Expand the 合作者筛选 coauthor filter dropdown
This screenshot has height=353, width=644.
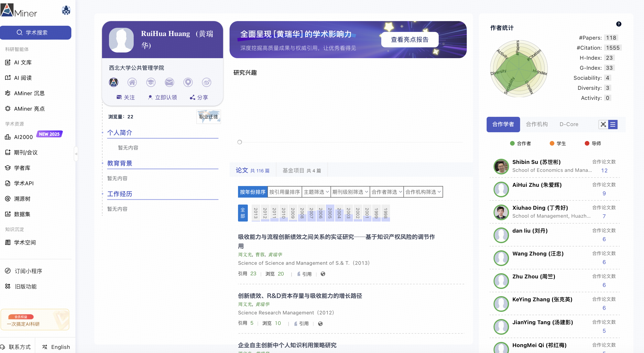[x=386, y=192]
